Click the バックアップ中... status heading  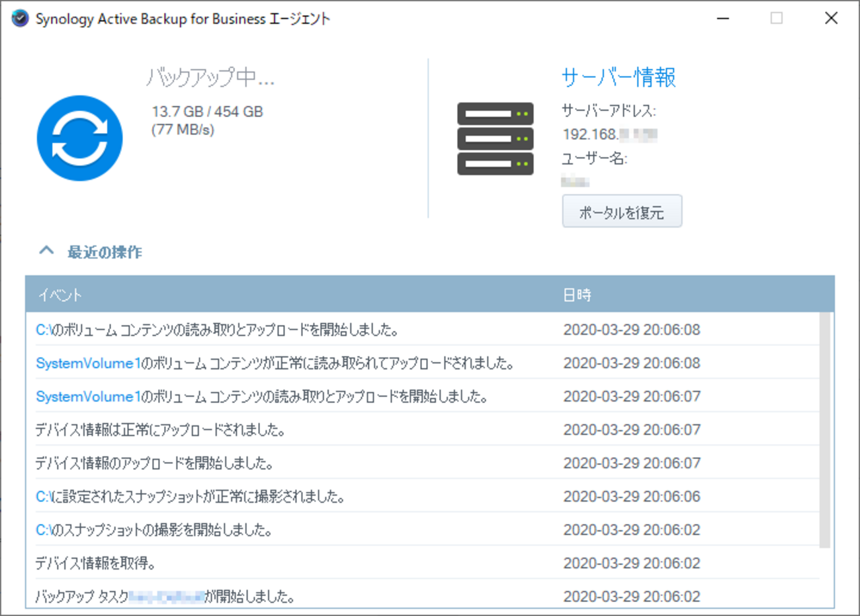[210, 77]
